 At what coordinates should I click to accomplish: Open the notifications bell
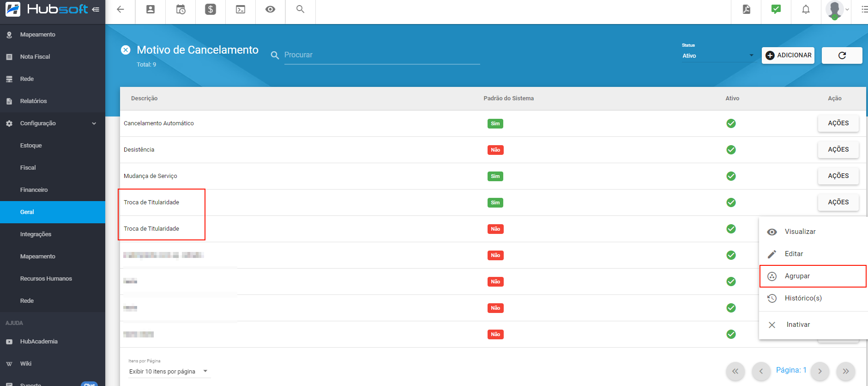click(806, 9)
